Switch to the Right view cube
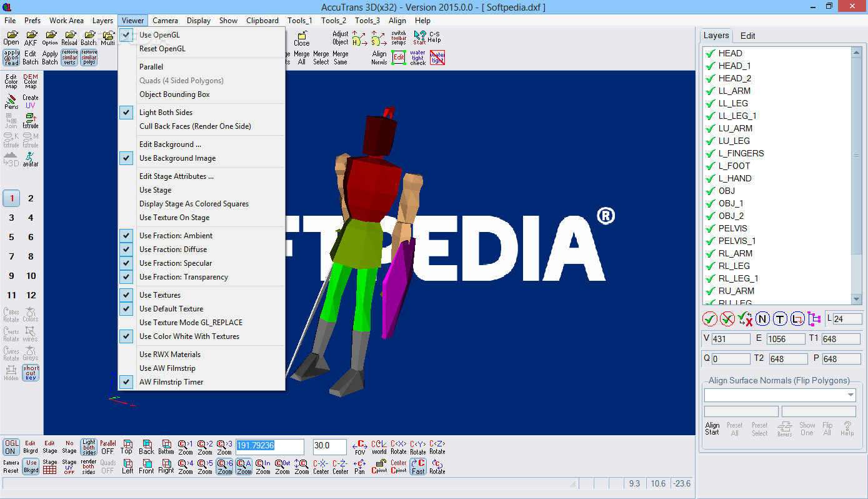The image size is (868, 499). 166,466
